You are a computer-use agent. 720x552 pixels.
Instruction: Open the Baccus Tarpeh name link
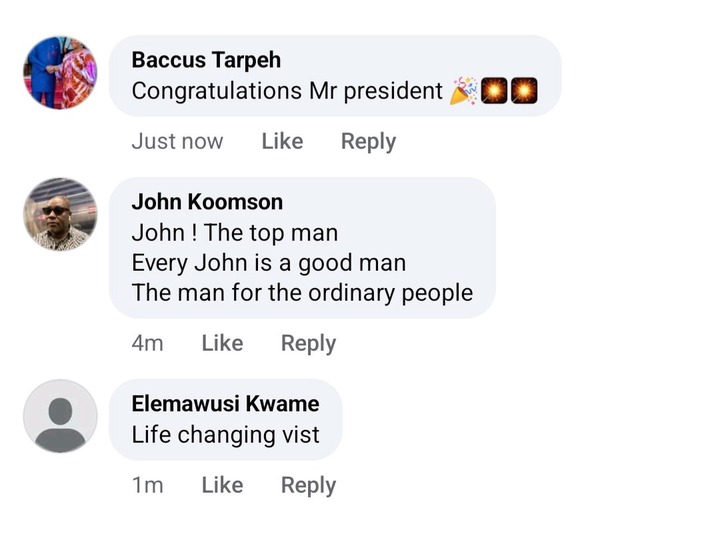pos(206,60)
